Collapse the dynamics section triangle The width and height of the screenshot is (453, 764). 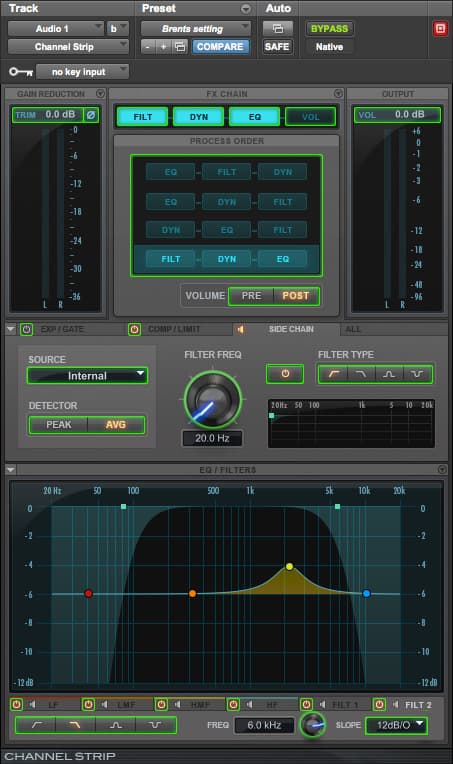[10, 329]
